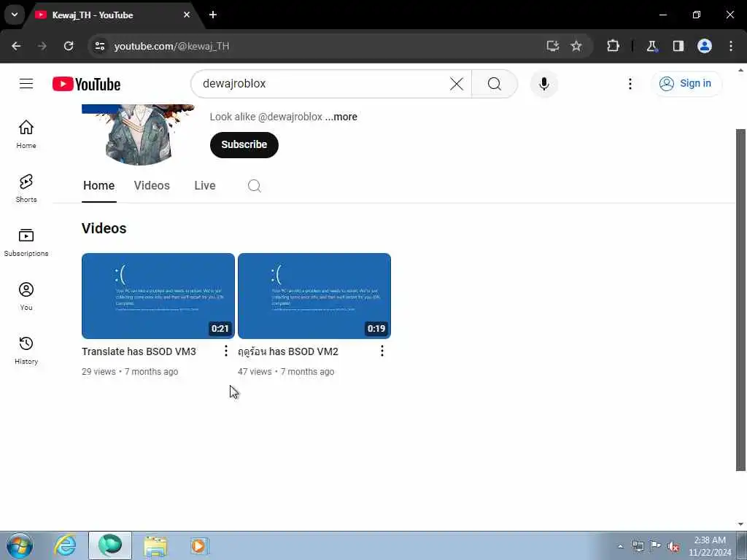Click the muted volume tray icon
This screenshot has width=747, height=560.
pyautogui.click(x=673, y=546)
